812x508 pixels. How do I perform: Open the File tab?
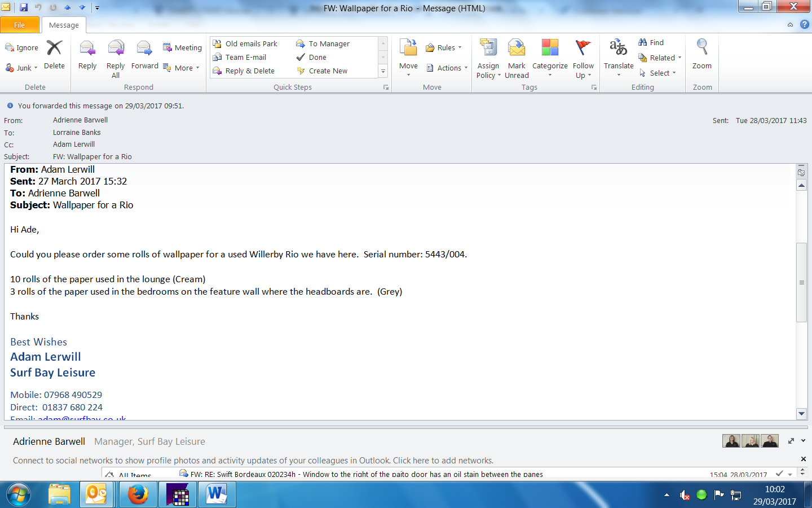pyautogui.click(x=20, y=25)
